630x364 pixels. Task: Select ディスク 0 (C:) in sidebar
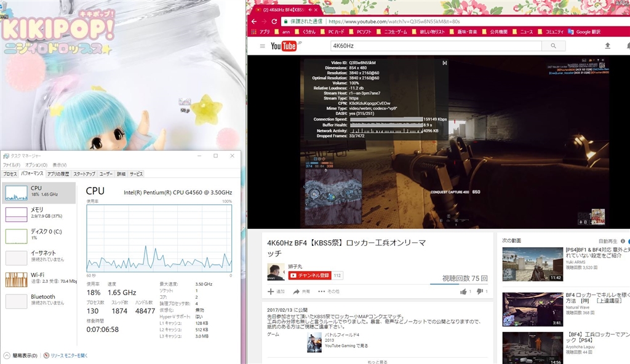click(39, 236)
